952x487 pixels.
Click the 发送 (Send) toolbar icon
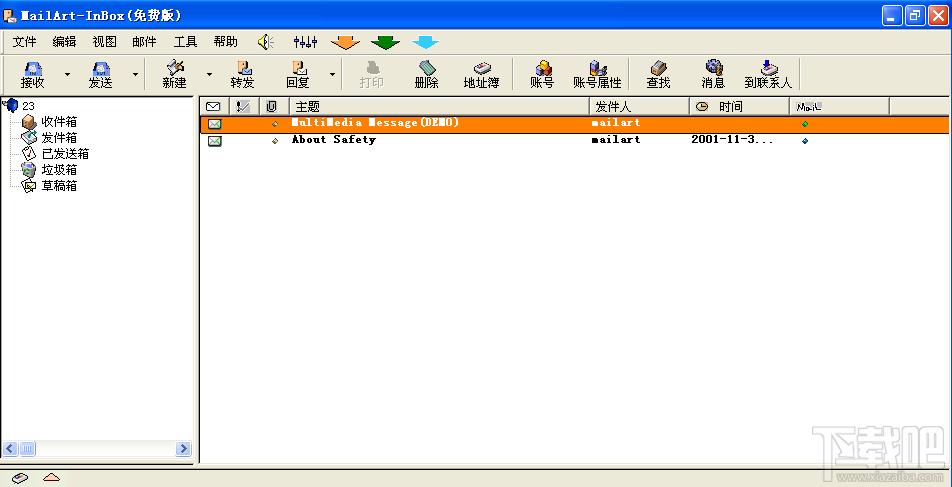tap(100, 75)
